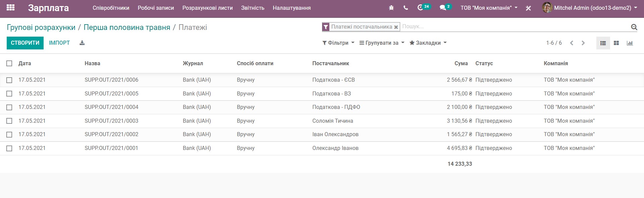Select checkbox for SUPP.OUT/2021/0004 row
The height and width of the screenshot is (198, 644).
click(x=9, y=107)
